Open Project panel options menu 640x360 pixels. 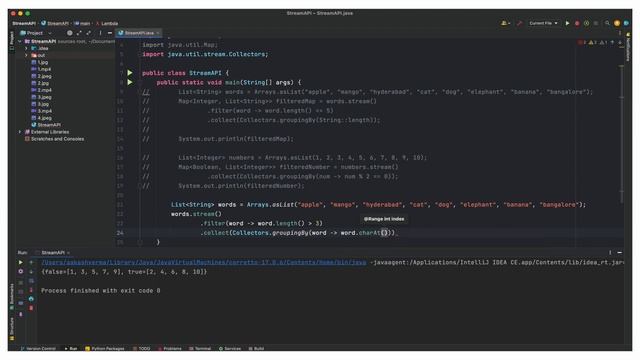pos(100,33)
